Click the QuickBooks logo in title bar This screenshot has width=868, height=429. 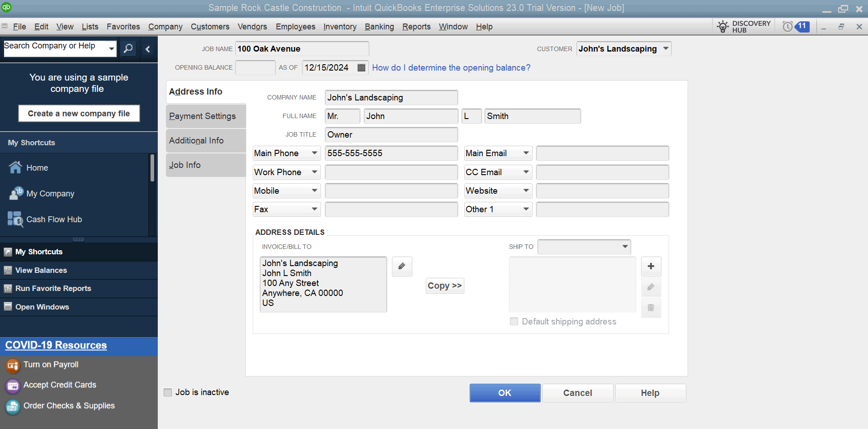click(x=6, y=7)
